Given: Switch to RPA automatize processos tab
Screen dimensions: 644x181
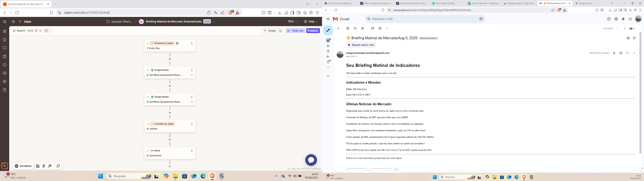Looking at the screenshot, I should point(377,3).
